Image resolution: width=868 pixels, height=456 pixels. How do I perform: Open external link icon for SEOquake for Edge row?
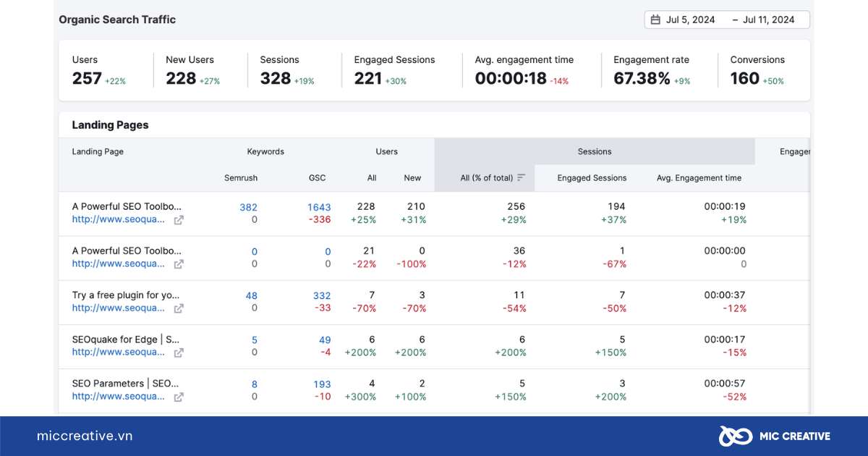[179, 352]
